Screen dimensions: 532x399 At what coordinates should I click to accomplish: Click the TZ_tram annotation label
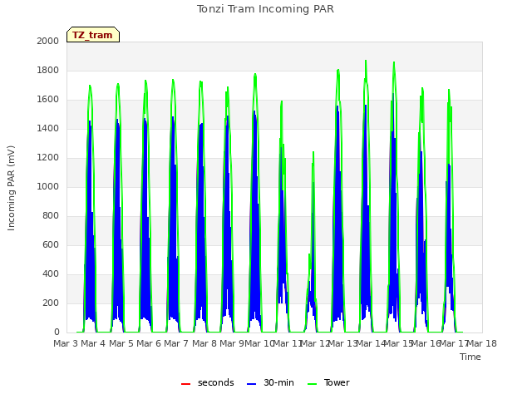pos(93,35)
